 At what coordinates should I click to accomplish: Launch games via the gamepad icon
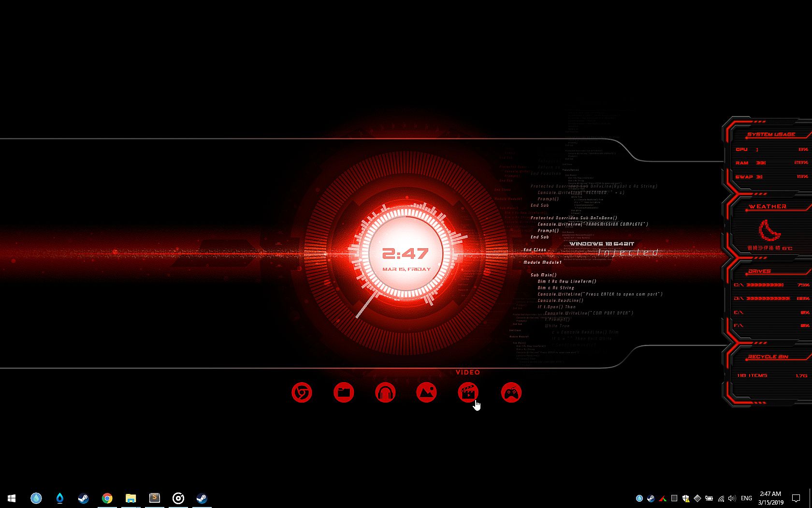coord(511,392)
